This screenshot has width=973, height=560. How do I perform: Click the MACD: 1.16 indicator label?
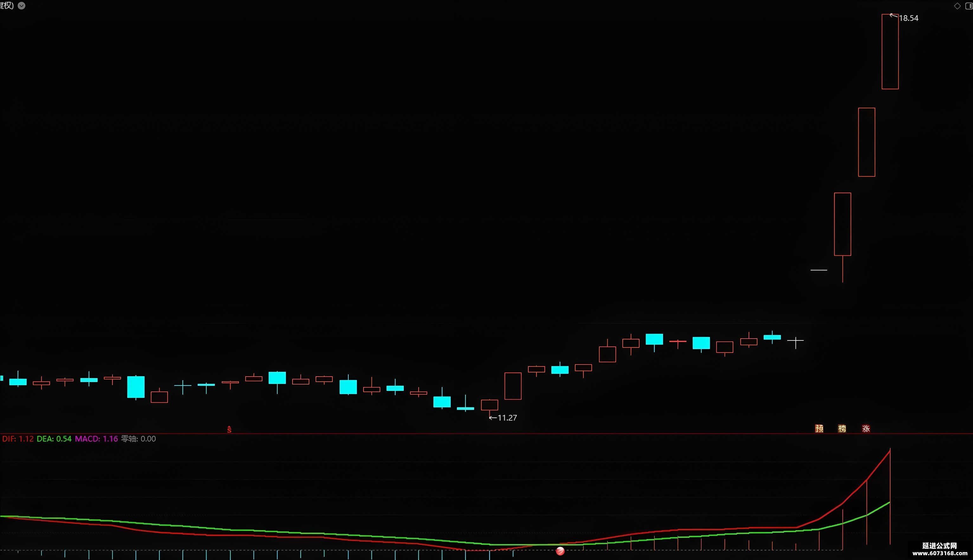[96, 439]
